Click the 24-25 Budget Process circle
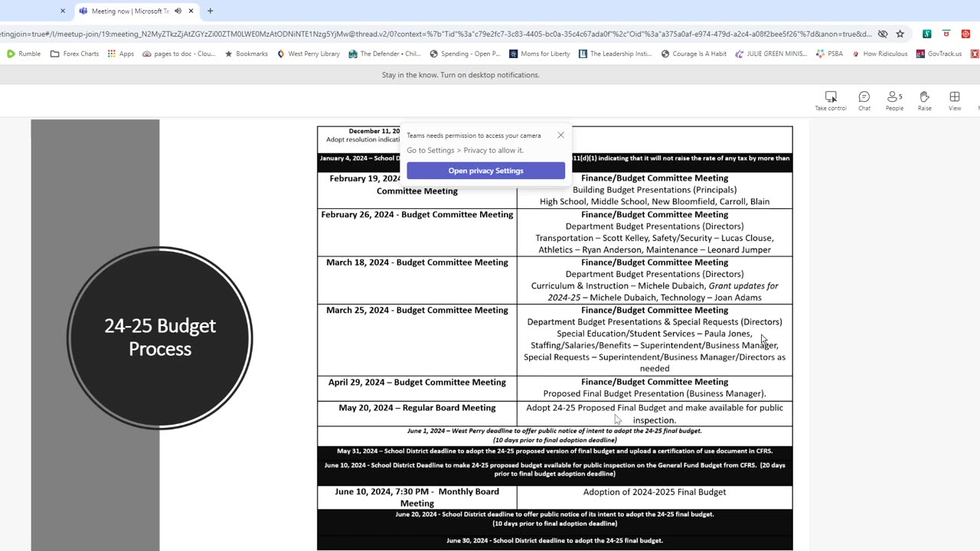Viewport: 980px width, 551px height. [160, 337]
